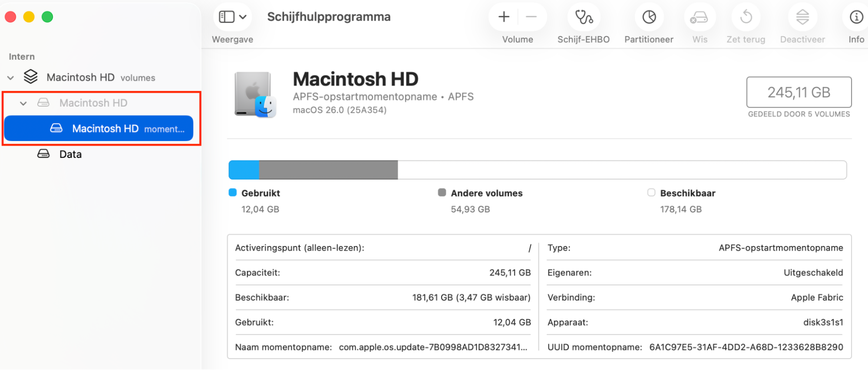Click the 12,04 GB value under Gebruikt legend
Screen dimensions: 868x370
click(x=260, y=210)
